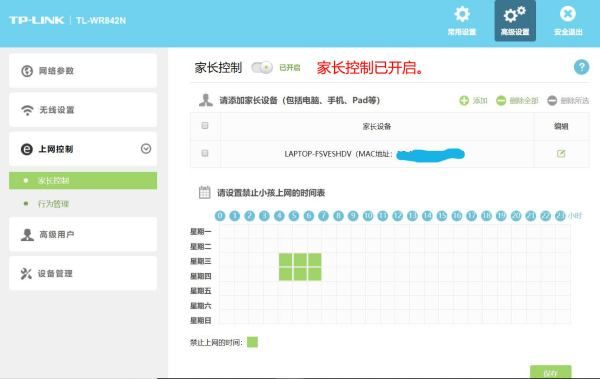Viewport: 600px width, 379px height.
Task: Select 家长控制 submenu item
Action: [83, 181]
